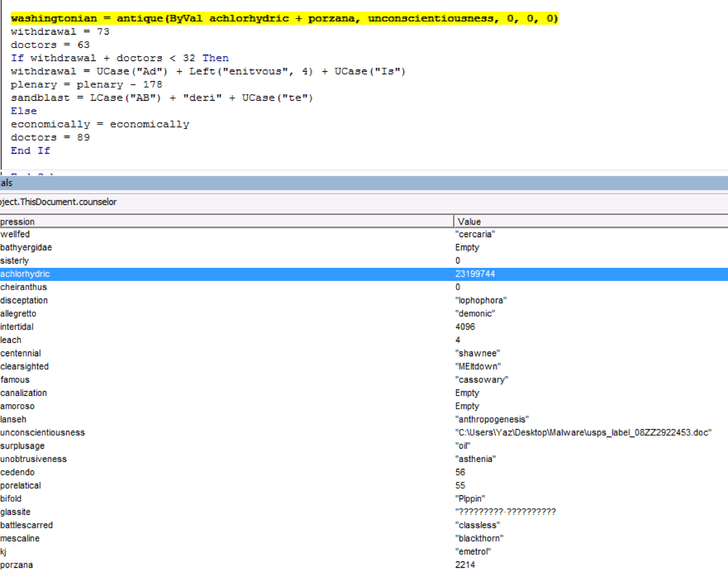Screen dimensions: 728x572
Task: Click the 'Else' keyword line
Action: [24, 111]
